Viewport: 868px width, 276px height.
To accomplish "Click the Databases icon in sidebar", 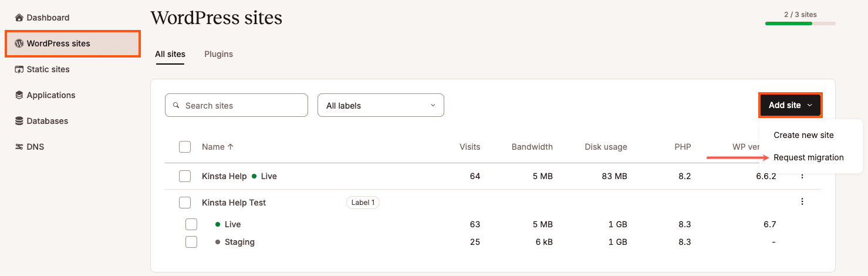I will (19, 121).
